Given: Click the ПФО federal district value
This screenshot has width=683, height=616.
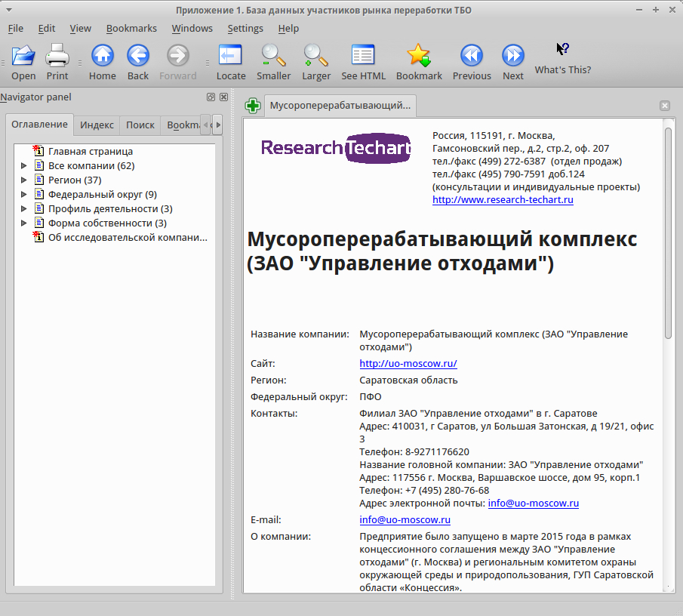Looking at the screenshot, I should (x=371, y=396).
